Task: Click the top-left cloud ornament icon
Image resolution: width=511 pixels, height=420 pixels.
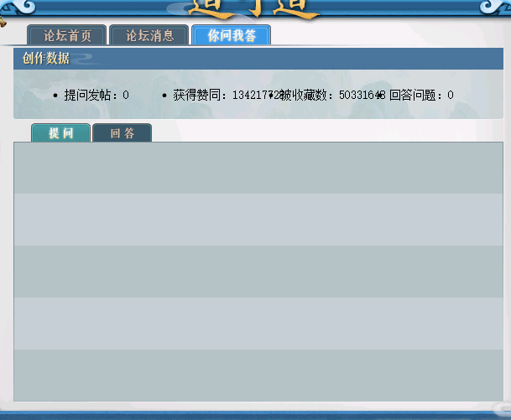Action: (17, 8)
